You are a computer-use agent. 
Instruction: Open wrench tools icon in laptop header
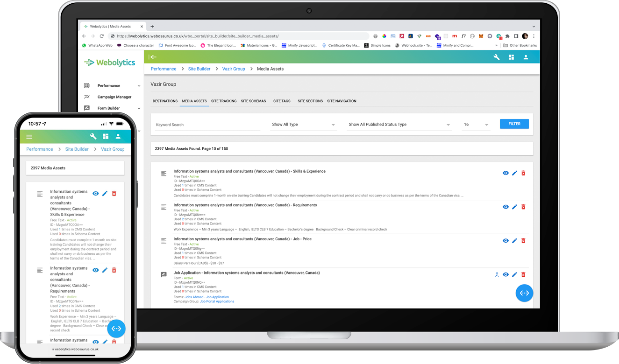point(497,57)
